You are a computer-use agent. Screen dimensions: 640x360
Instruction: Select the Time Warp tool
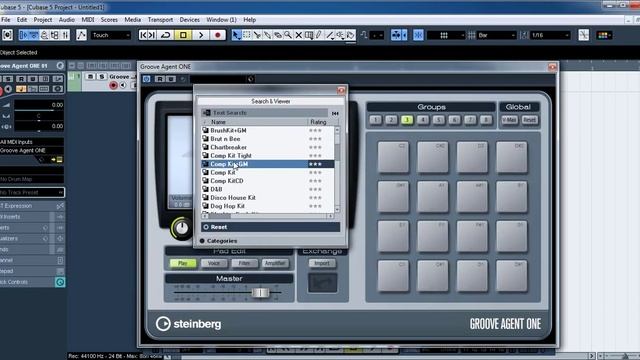point(309,35)
